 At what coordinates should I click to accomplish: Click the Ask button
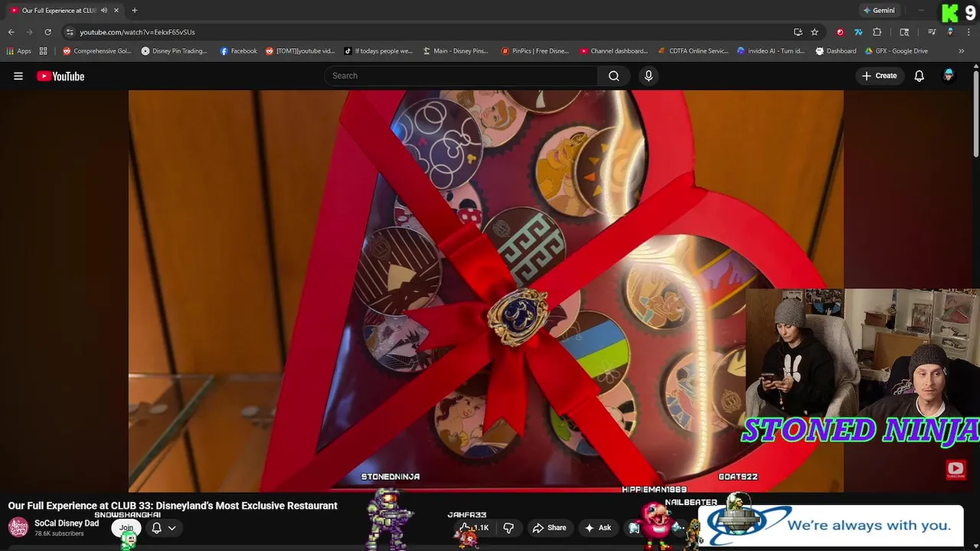tap(598, 527)
